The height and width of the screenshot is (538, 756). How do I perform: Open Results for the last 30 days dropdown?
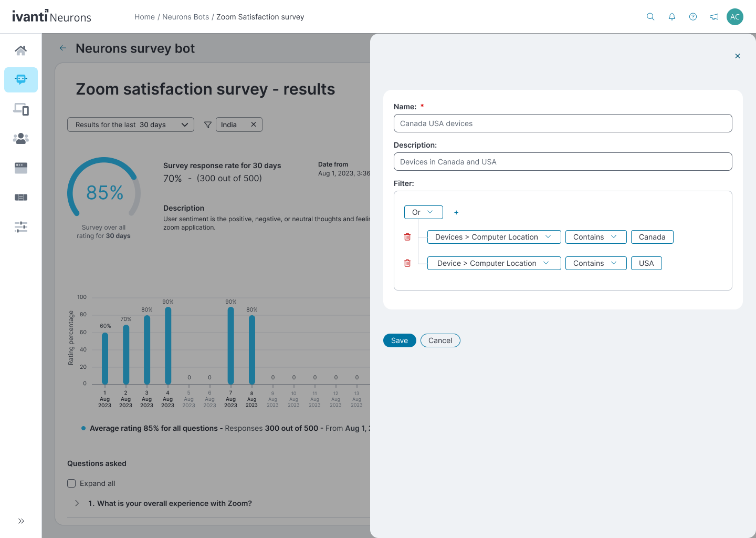(x=131, y=125)
